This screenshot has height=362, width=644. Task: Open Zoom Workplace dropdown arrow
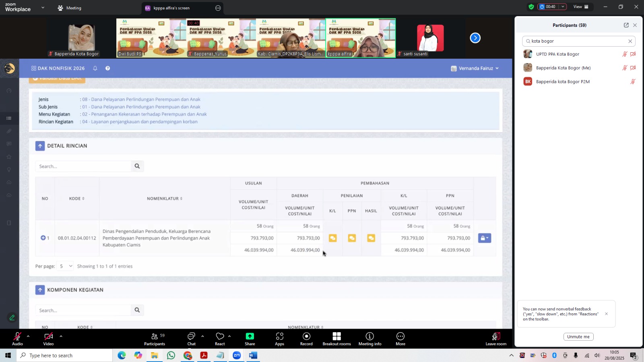43,8
